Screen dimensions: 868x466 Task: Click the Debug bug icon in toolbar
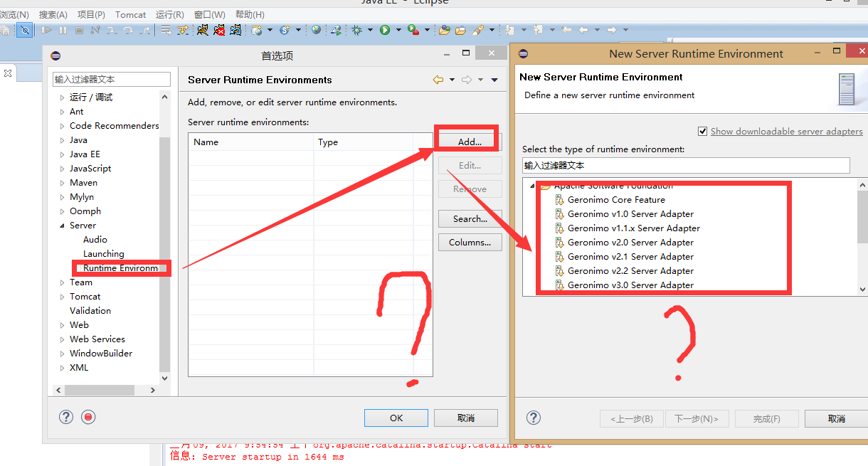[x=356, y=30]
